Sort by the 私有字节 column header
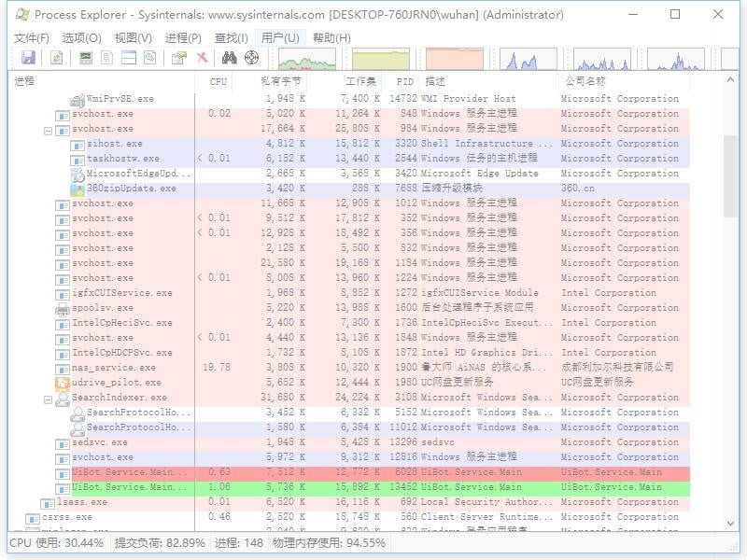 coord(270,81)
